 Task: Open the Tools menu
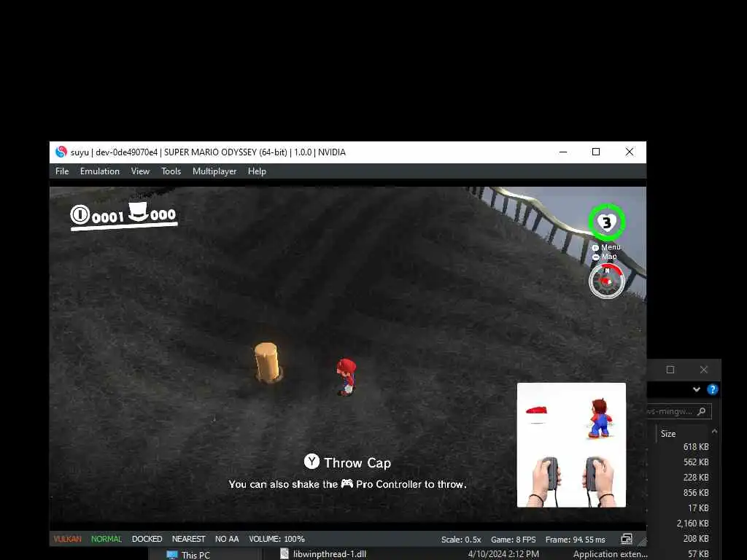tap(171, 171)
